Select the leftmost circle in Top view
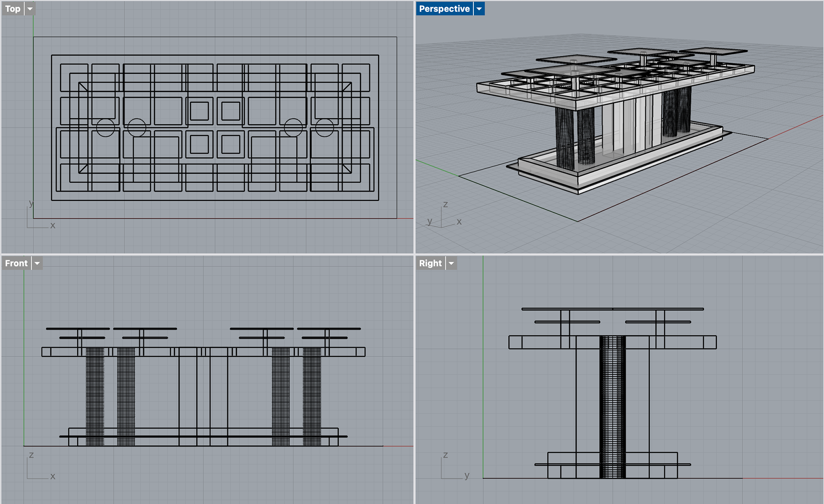Image resolution: width=824 pixels, height=504 pixels. [106, 127]
